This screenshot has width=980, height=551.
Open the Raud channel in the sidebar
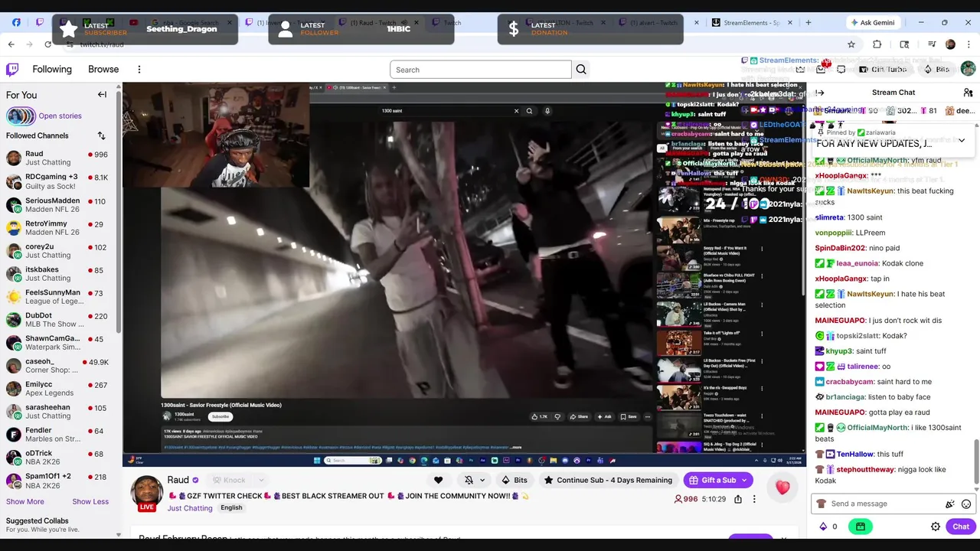coord(57,158)
